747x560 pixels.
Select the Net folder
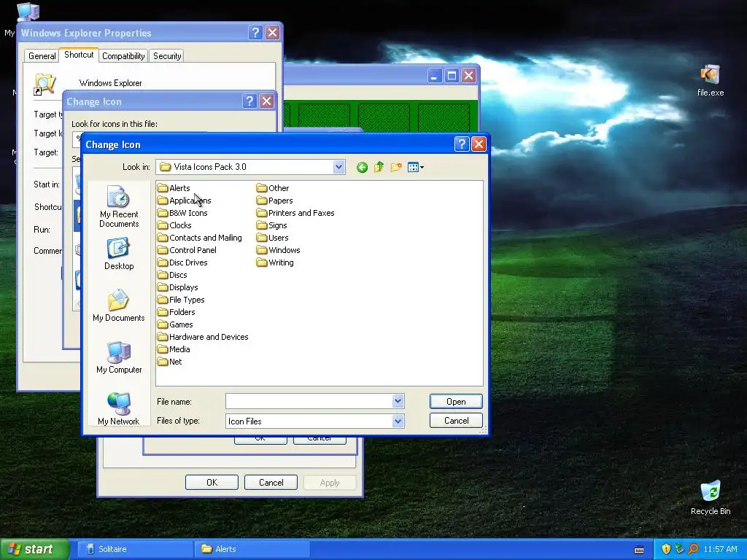(169, 362)
